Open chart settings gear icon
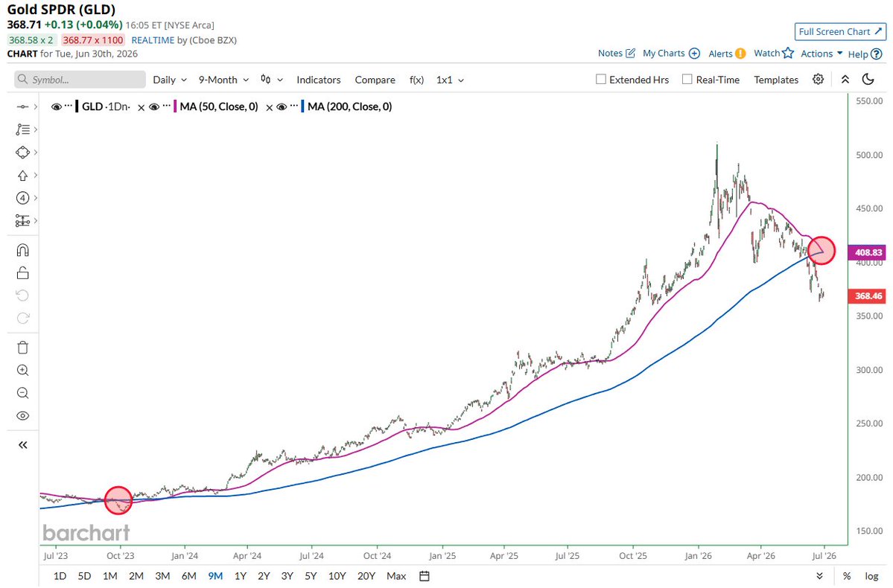This screenshot has height=588, width=893. click(818, 79)
